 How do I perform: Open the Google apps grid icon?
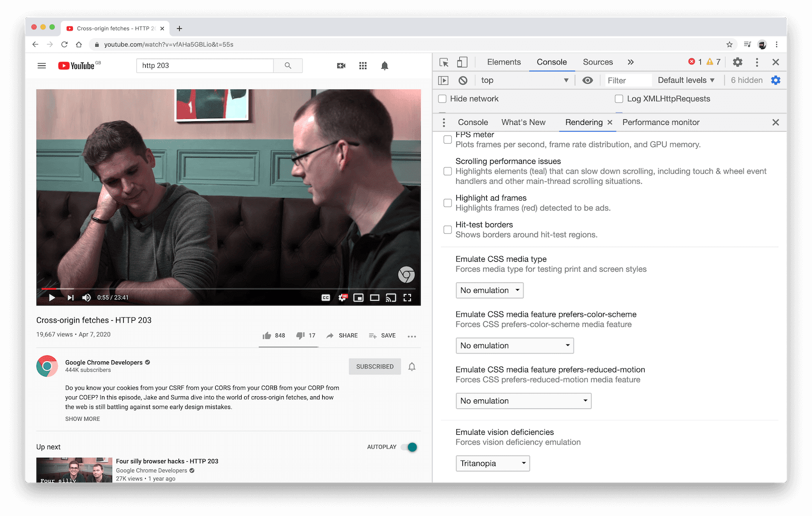click(362, 65)
